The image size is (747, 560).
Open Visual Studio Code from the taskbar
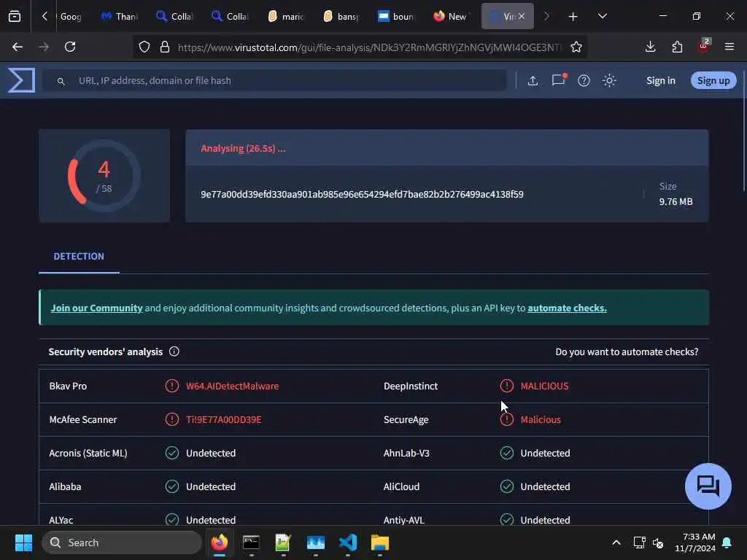point(348,542)
